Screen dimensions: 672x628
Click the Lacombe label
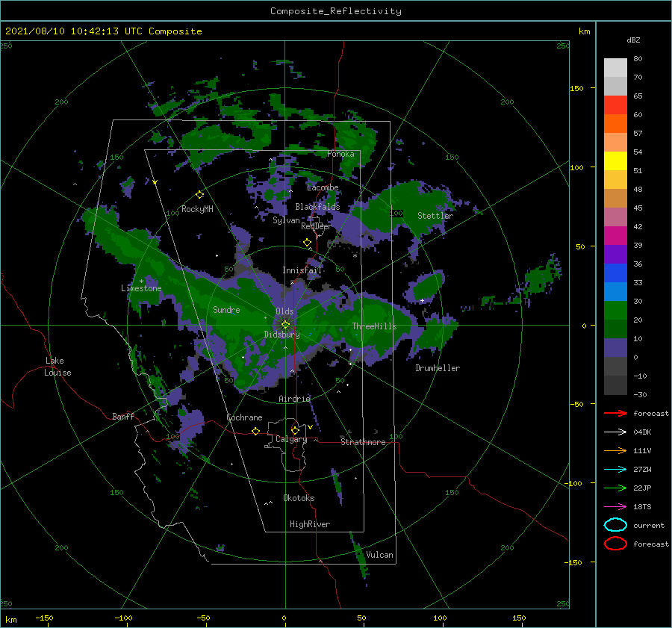click(323, 187)
